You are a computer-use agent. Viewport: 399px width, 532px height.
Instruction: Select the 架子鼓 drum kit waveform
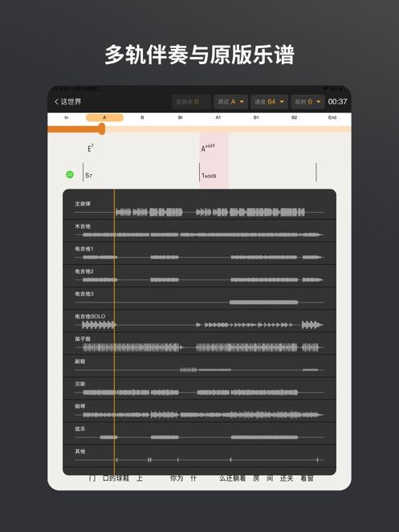click(x=201, y=347)
